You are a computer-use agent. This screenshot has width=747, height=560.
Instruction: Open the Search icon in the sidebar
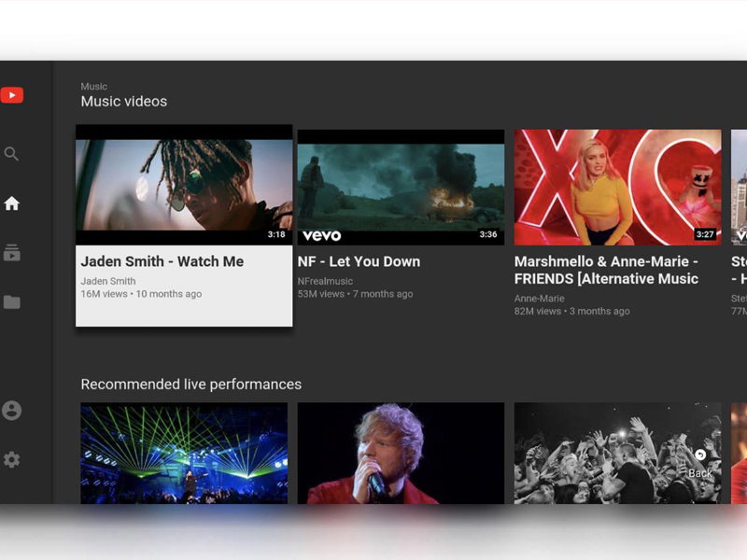click(12, 153)
